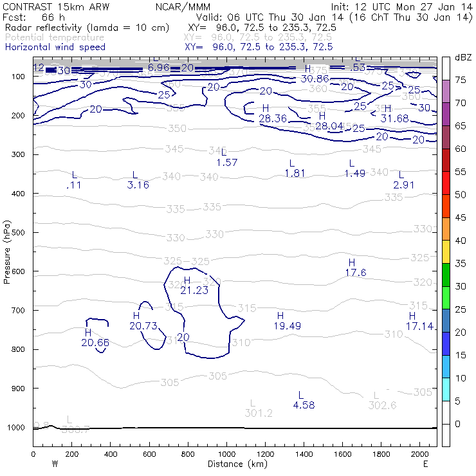Screen dimensions: 476x476
Task: Click the '75' label on the dBZ colorbar
Action: point(461,80)
